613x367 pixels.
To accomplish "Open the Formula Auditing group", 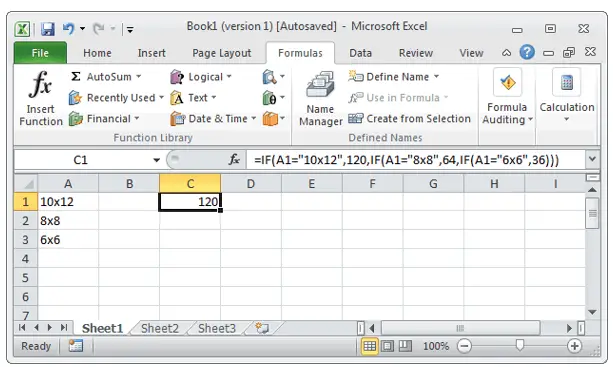I will coord(507,98).
